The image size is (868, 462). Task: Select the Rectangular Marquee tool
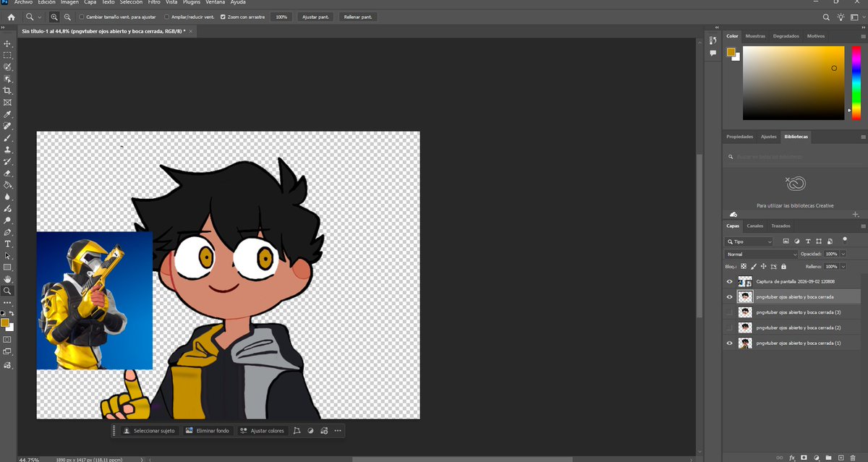pyautogui.click(x=8, y=55)
